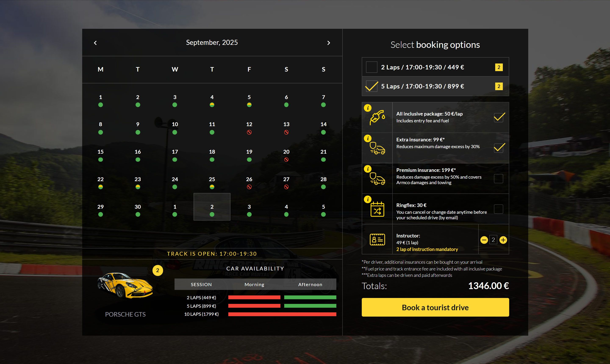
Task: Check the 2 Laps 449 € option
Action: (x=371, y=67)
